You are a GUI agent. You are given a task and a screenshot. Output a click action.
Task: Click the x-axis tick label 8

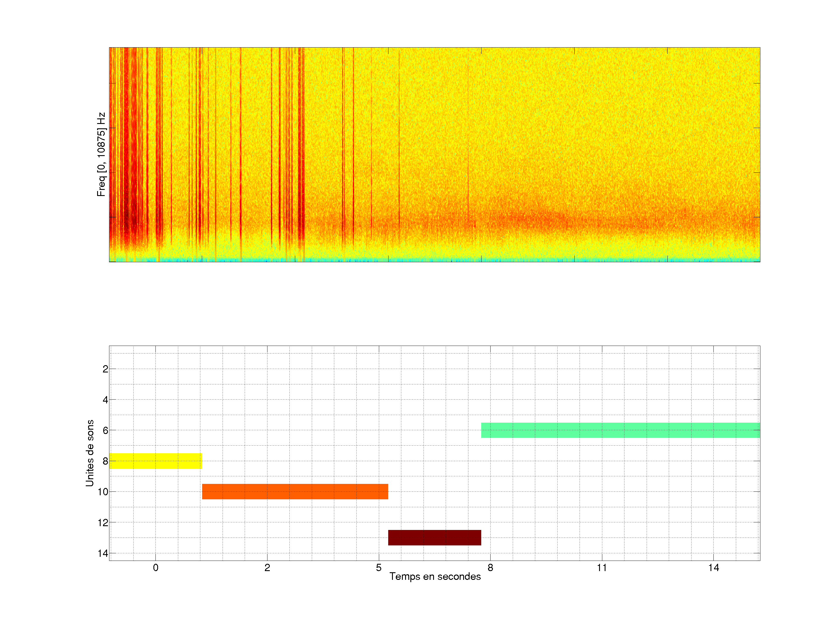490,568
